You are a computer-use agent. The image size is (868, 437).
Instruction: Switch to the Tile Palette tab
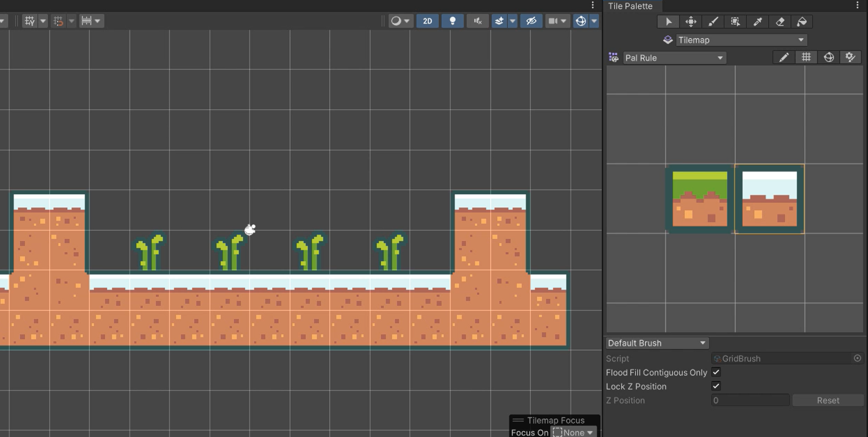tap(630, 6)
